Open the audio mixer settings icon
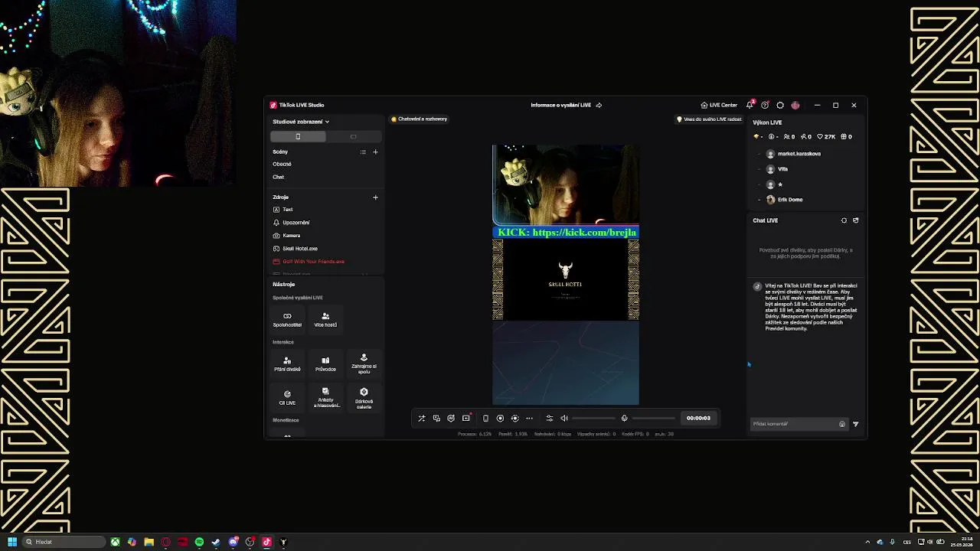Image resolution: width=980 pixels, height=551 pixels. [549, 419]
